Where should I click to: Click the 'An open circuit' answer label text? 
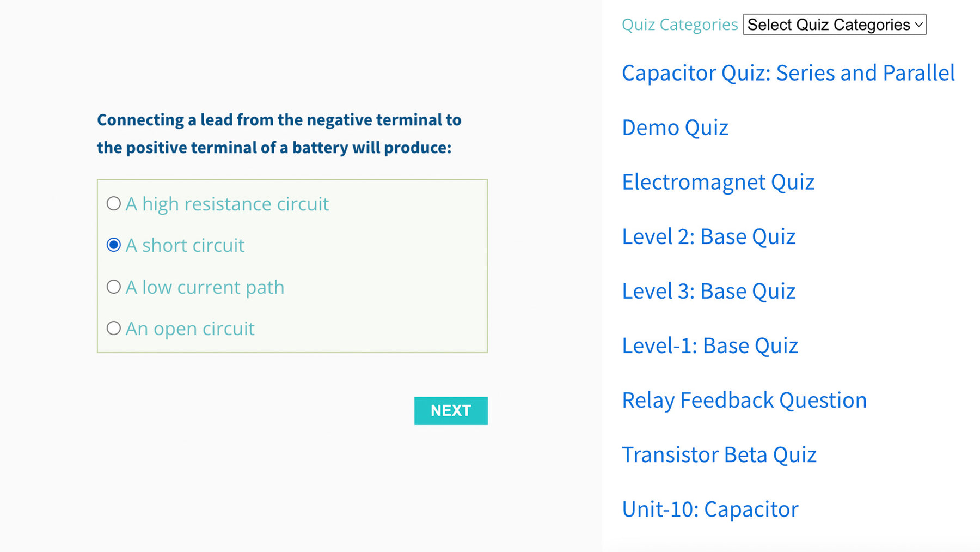coord(190,329)
